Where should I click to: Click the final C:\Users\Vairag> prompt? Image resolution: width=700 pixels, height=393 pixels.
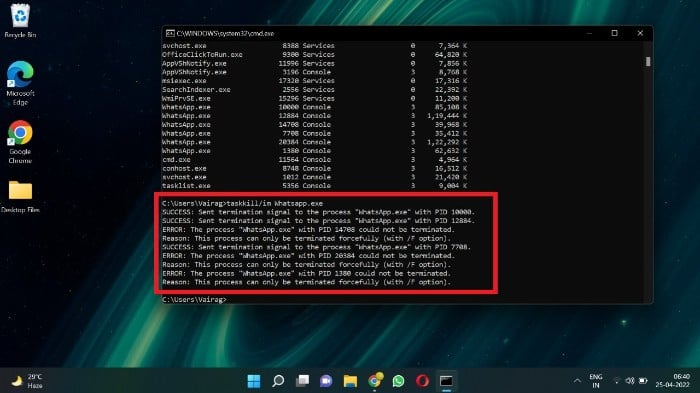tap(194, 299)
